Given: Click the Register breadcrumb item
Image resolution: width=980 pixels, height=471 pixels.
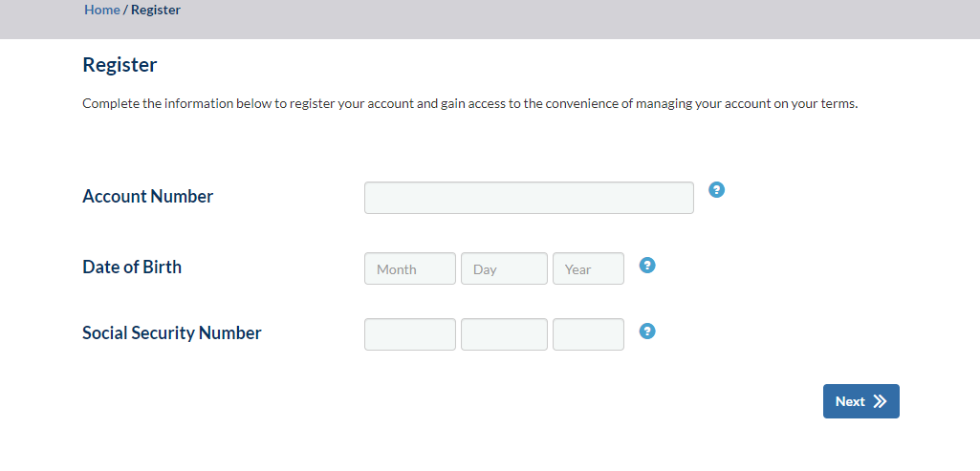Looking at the screenshot, I should point(156,11).
